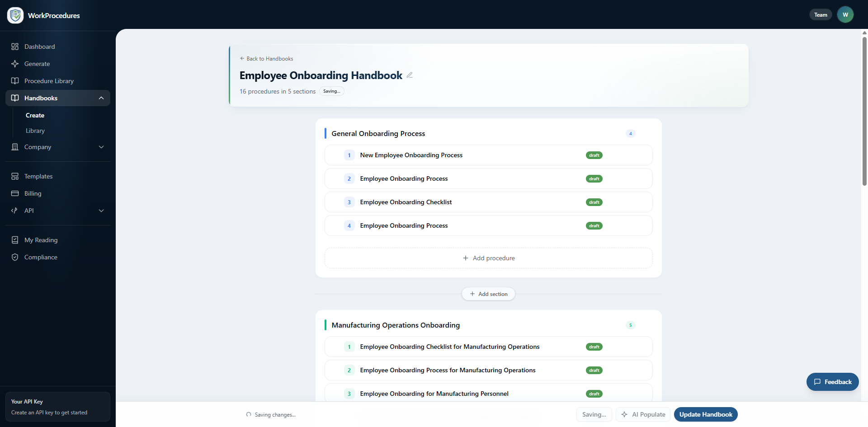
Task: Open Procedure Library in the sidebar
Action: pyautogui.click(x=58, y=81)
